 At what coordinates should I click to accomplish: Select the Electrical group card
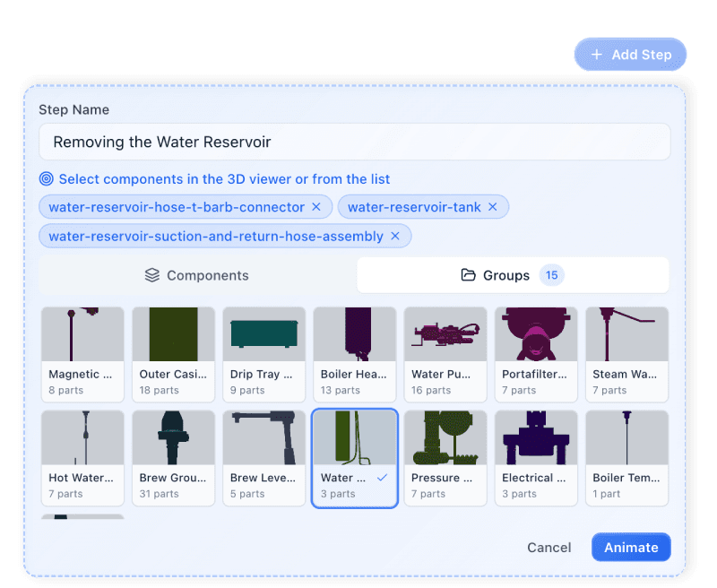(536, 458)
